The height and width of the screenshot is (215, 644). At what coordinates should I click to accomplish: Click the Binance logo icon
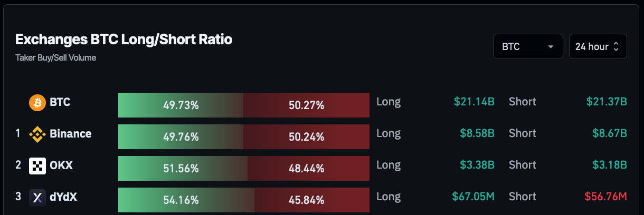click(37, 134)
